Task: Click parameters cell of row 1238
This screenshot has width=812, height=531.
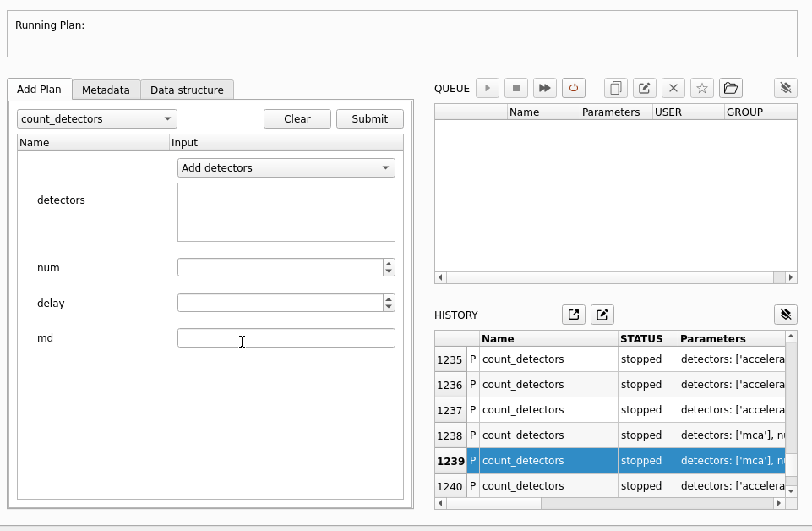Action: (731, 435)
